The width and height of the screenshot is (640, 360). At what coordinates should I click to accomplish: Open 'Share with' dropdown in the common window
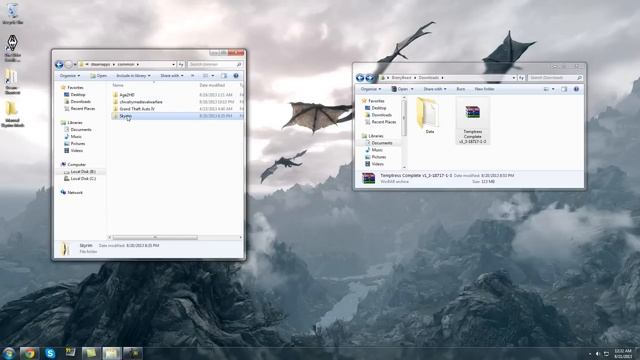tap(171, 76)
